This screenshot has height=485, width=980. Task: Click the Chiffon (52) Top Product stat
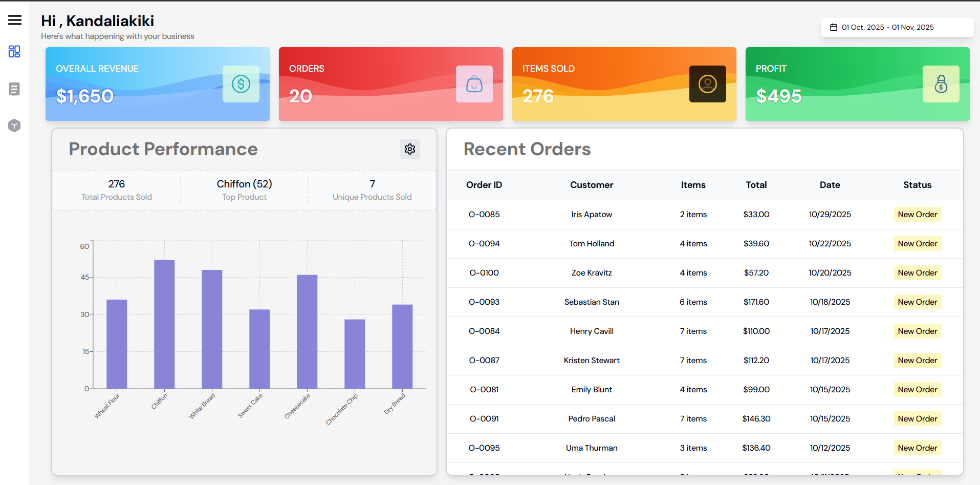point(244,189)
